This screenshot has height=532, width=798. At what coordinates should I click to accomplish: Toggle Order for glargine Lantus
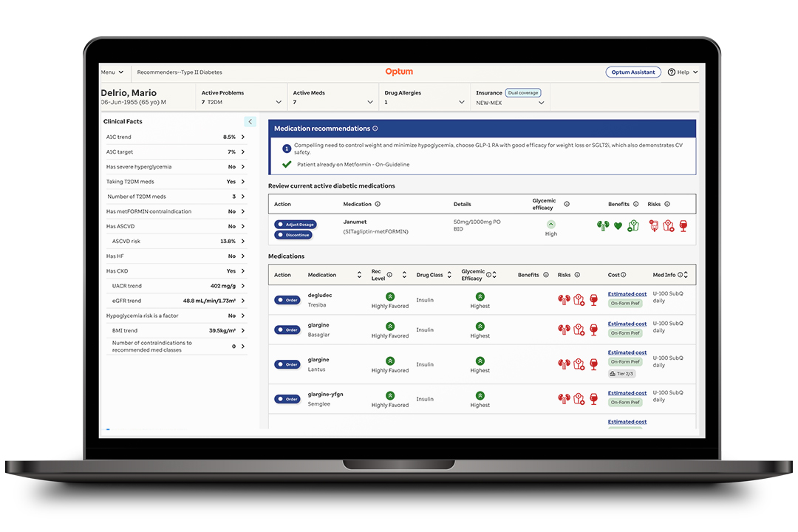pyautogui.click(x=287, y=364)
